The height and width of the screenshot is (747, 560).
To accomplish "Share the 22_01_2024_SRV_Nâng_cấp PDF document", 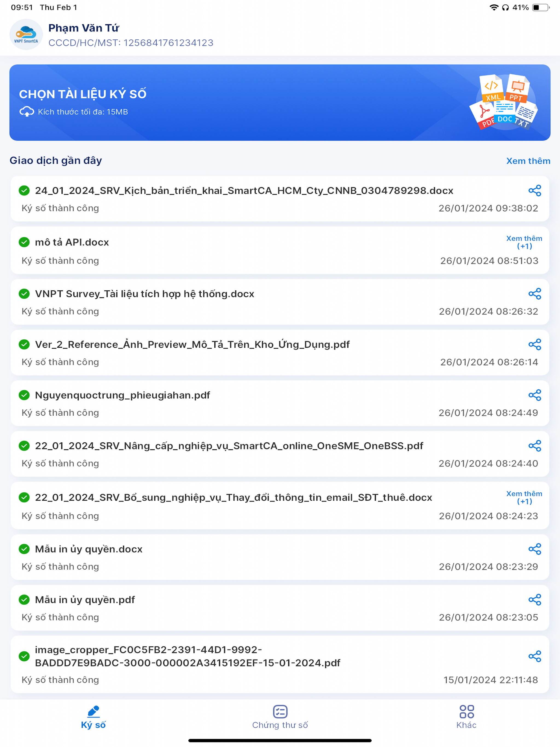I will 535,446.
